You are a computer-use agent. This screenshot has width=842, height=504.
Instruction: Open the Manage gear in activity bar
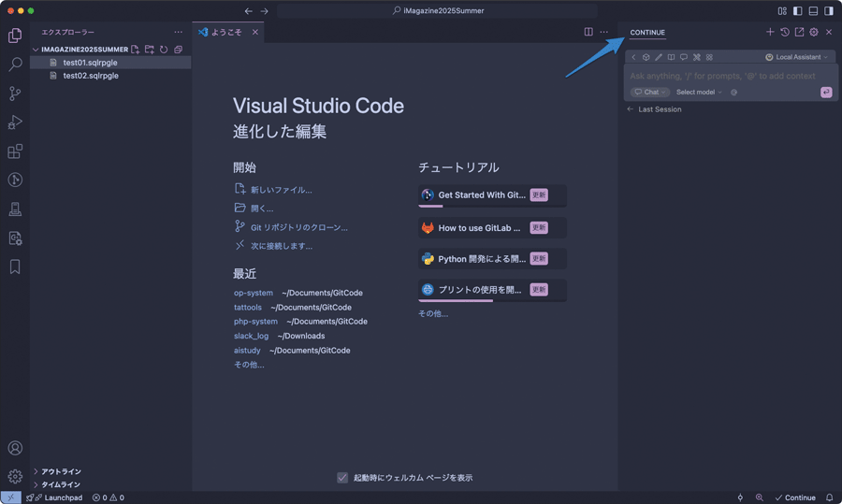15,476
